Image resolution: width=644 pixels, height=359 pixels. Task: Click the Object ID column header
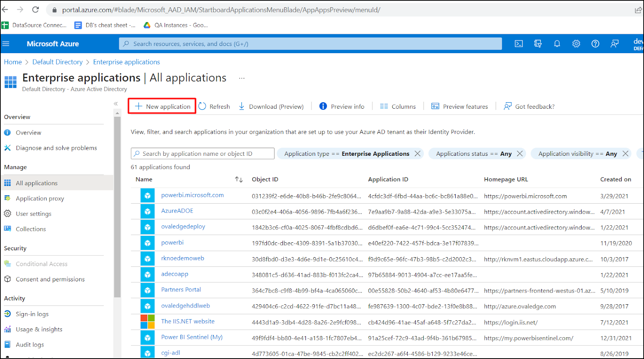point(265,179)
